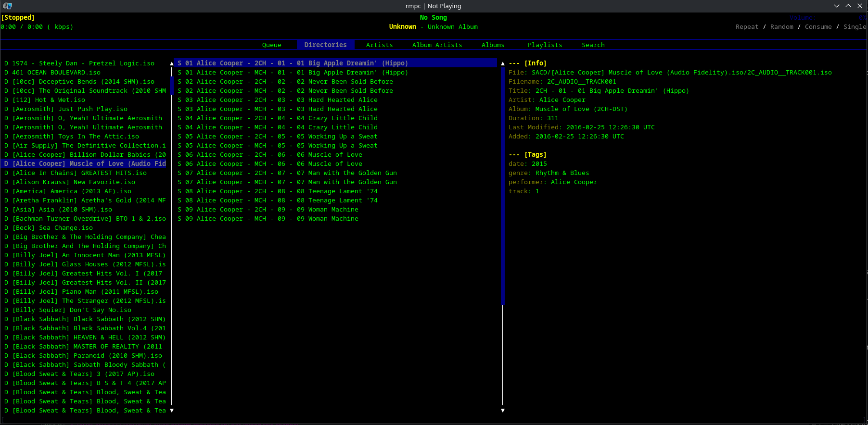Click the [Stopped] playback status
Image resolution: width=868 pixels, height=425 pixels.
pyautogui.click(x=18, y=18)
